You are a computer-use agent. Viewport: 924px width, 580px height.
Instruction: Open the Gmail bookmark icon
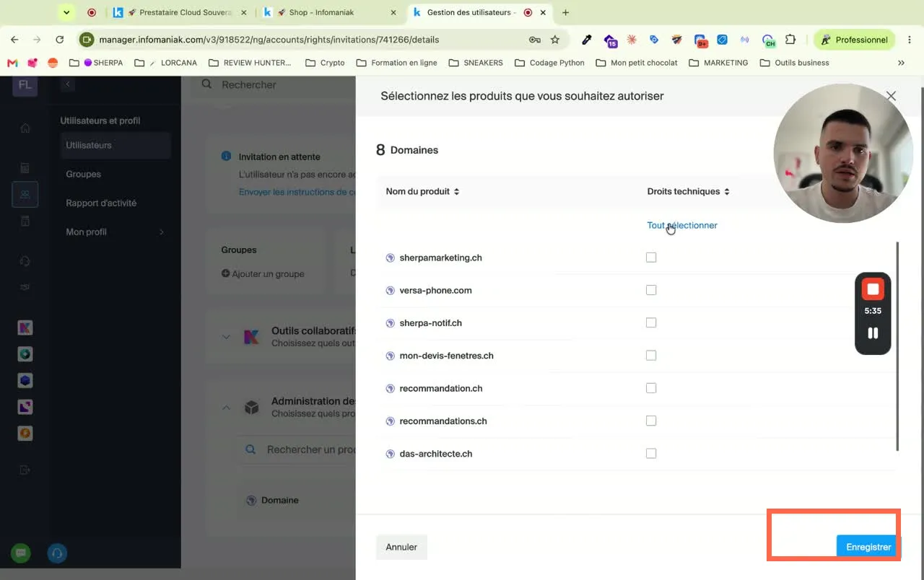(12, 63)
